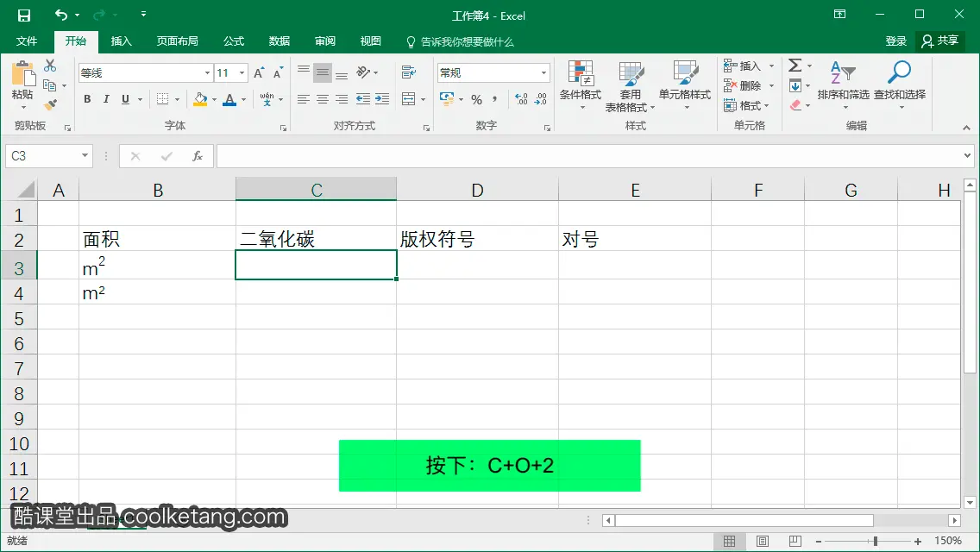This screenshot has width=980, height=552.
Task: Click the formula bar input field
Action: click(x=587, y=155)
